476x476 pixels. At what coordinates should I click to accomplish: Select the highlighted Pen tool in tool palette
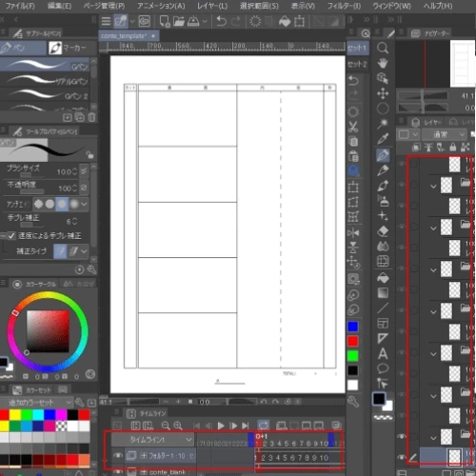coord(383,155)
